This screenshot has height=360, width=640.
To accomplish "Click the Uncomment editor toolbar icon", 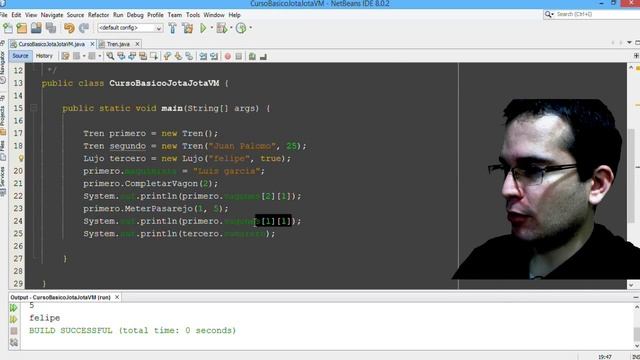I will (x=263, y=56).
